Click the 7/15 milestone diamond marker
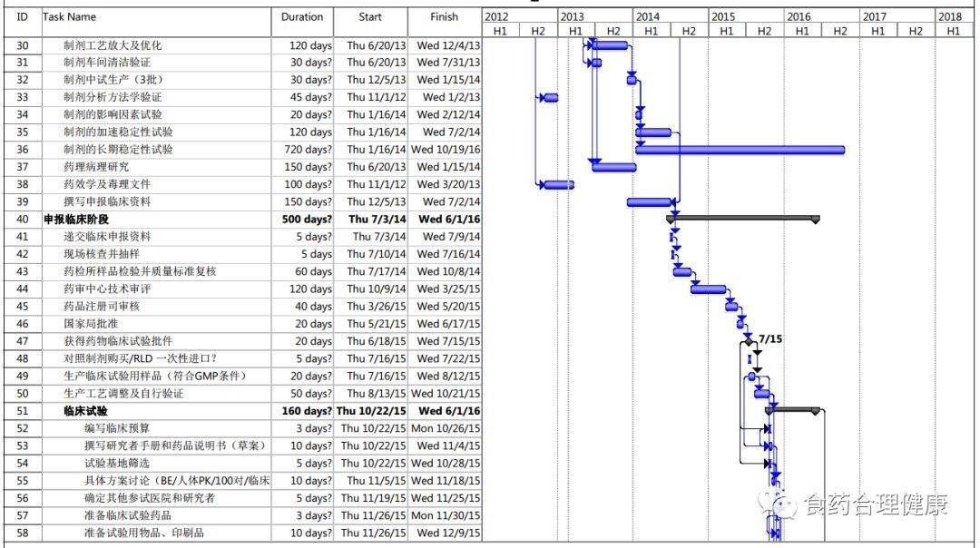This screenshot has width=980, height=548. tap(749, 342)
